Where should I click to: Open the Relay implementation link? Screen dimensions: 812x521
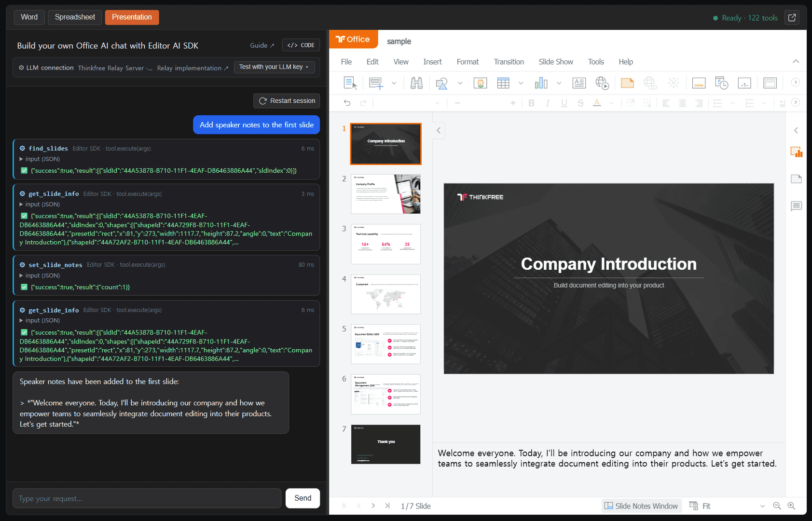click(193, 68)
